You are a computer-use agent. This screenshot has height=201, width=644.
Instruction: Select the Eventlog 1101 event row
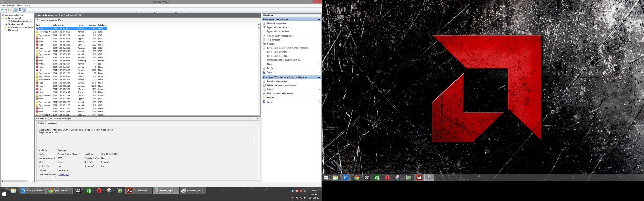click(x=71, y=61)
